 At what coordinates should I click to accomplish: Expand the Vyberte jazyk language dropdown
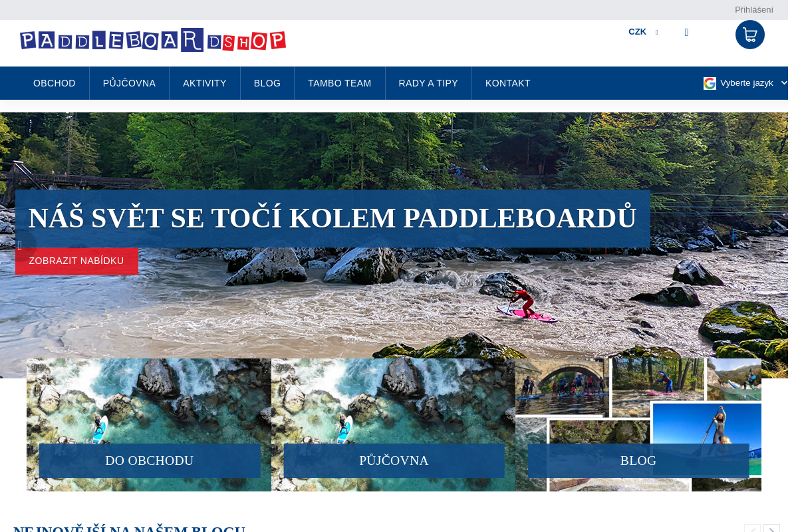(746, 83)
